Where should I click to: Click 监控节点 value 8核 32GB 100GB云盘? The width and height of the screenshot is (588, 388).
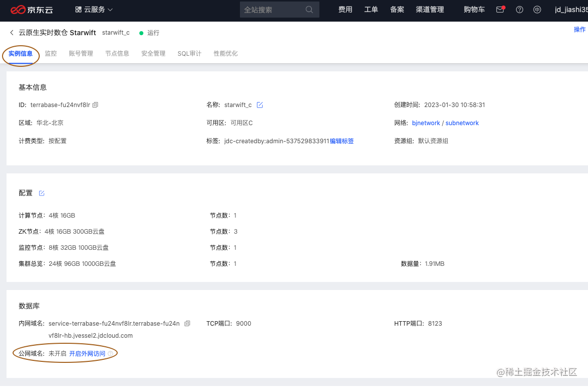click(78, 248)
